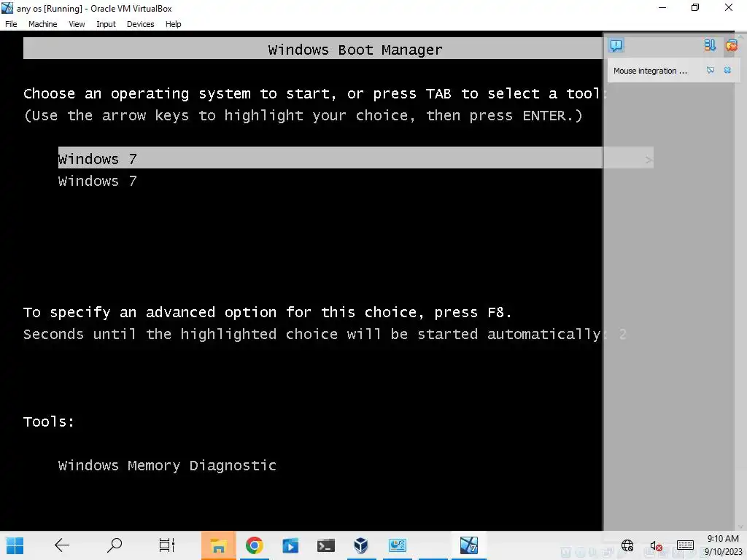
Task: Restore down the VirtualBox window
Action: (x=695, y=7)
